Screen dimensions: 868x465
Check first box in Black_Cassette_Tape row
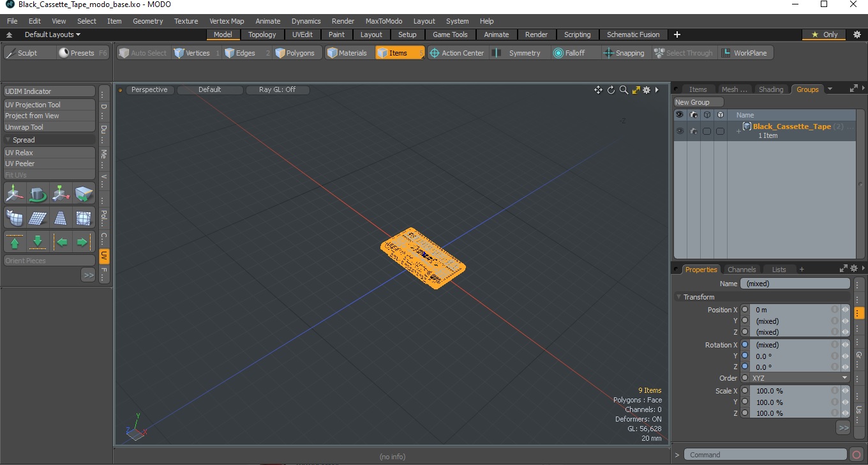coord(707,131)
